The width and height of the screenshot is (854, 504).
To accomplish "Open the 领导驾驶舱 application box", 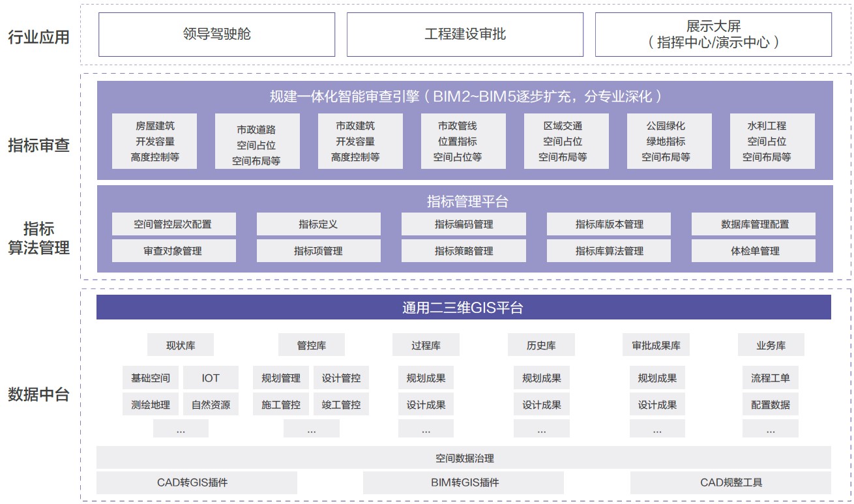I will (x=216, y=35).
